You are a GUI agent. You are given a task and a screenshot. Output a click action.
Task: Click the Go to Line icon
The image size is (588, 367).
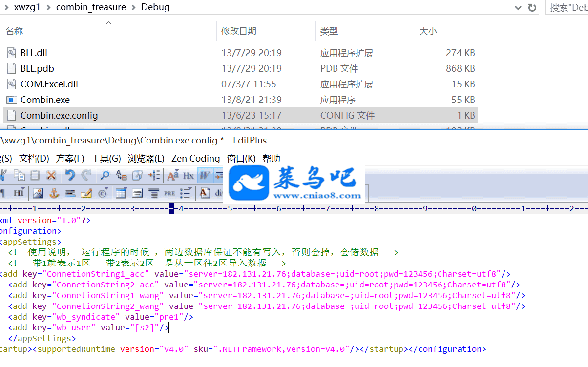154,175
